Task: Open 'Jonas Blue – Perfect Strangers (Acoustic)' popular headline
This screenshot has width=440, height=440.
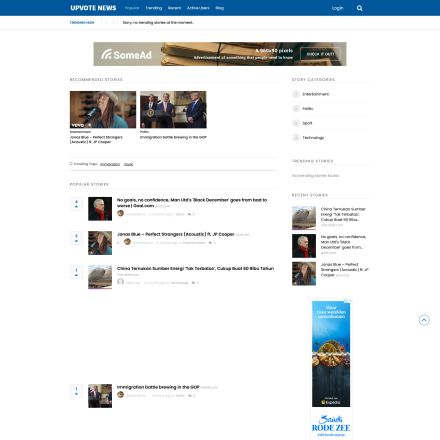Action: (175, 234)
